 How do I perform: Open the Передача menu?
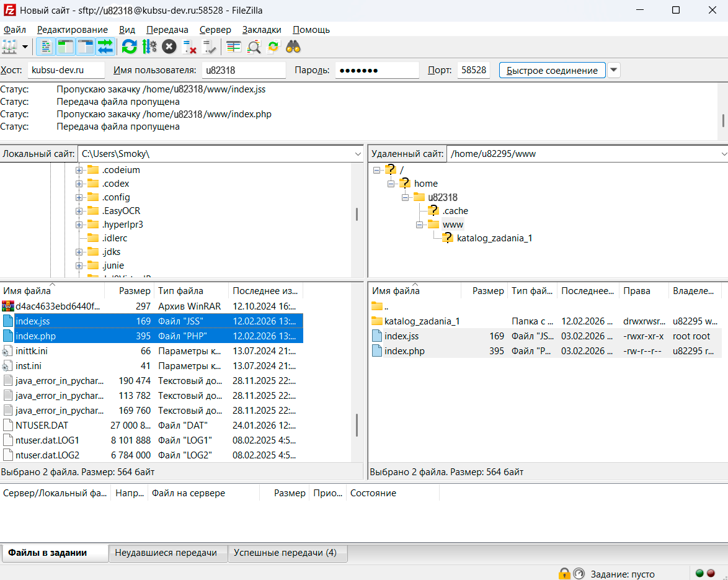pos(167,30)
